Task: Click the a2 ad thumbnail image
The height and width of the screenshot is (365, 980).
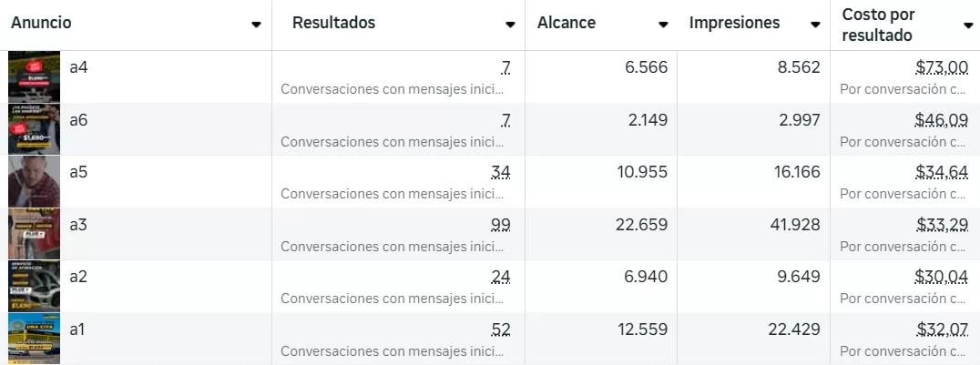Action: 34,286
